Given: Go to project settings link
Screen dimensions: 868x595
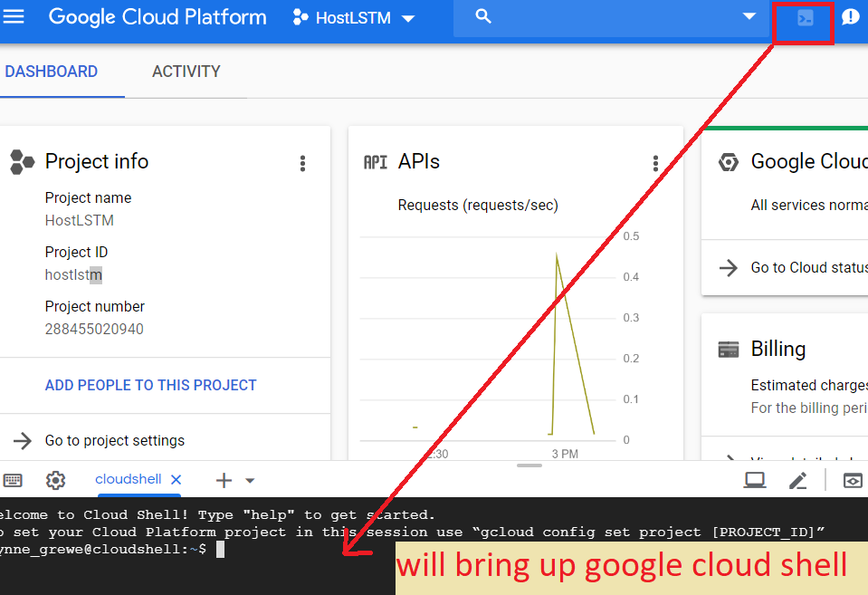Looking at the screenshot, I should [x=114, y=441].
